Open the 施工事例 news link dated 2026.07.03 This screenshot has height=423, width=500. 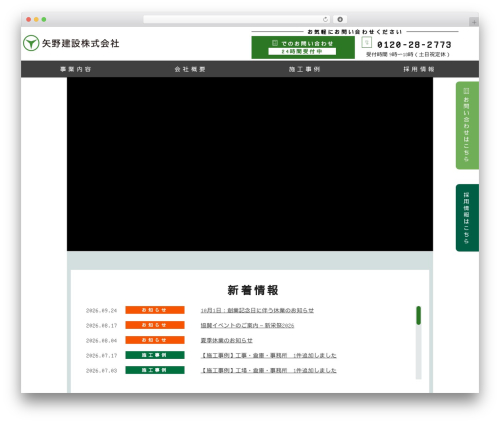pos(268,370)
